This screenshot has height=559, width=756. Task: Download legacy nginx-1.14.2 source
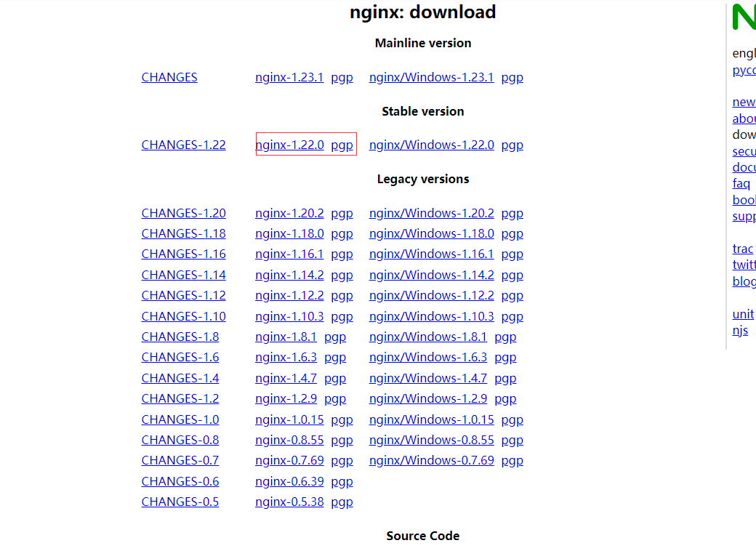pyautogui.click(x=289, y=276)
